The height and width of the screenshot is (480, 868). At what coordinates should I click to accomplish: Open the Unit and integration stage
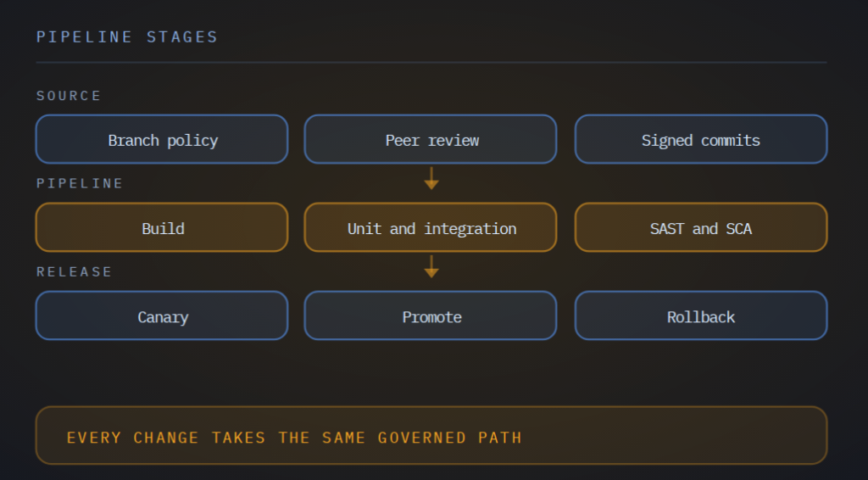point(431,227)
